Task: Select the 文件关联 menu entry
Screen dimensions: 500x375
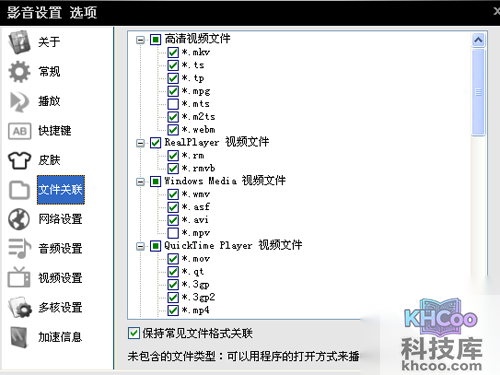Action: [61, 190]
